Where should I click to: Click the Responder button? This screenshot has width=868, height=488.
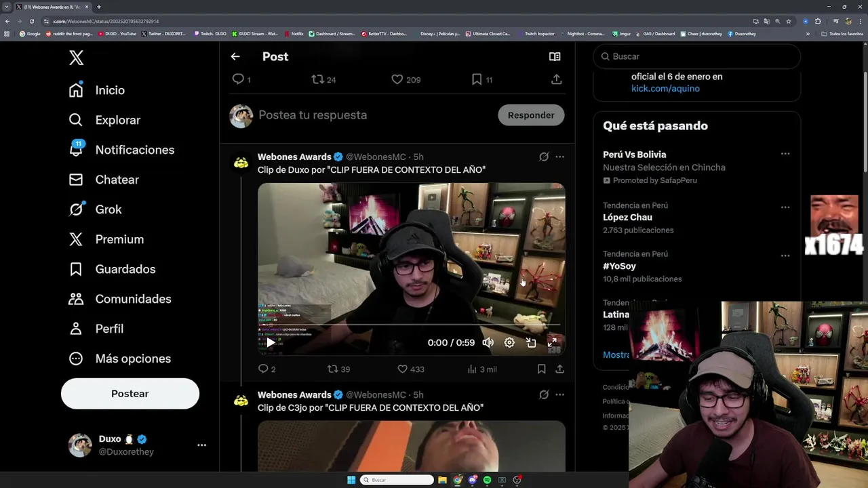coord(531,115)
